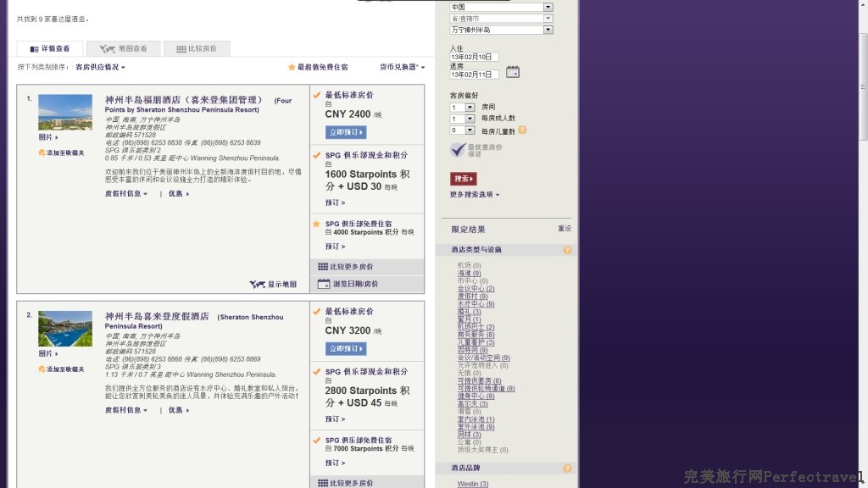Filter by 会议中心 (2)
This screenshot has width=868, height=488.
[x=476, y=289]
